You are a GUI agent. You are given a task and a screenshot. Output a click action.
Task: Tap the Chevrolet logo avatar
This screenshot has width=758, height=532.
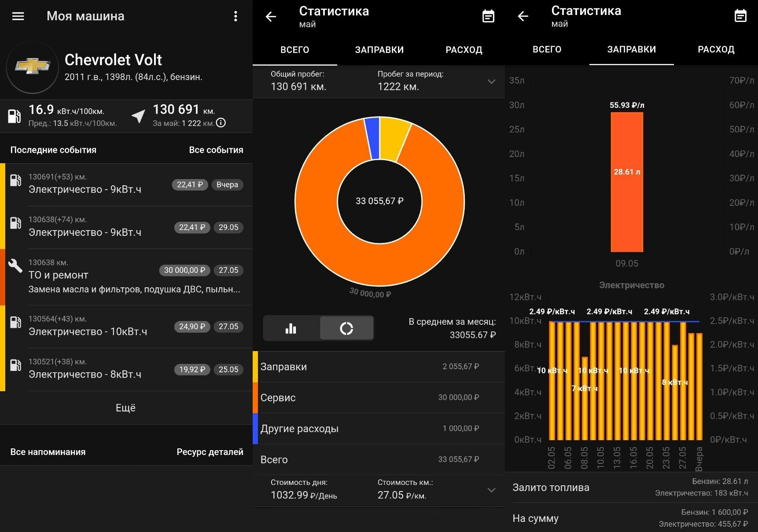pos(33,67)
